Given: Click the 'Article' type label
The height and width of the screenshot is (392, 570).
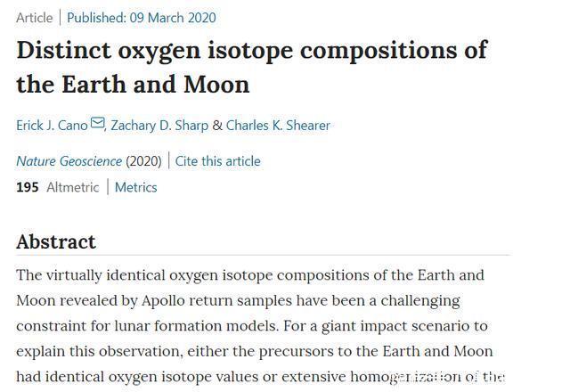Looking at the screenshot, I should (35, 17).
